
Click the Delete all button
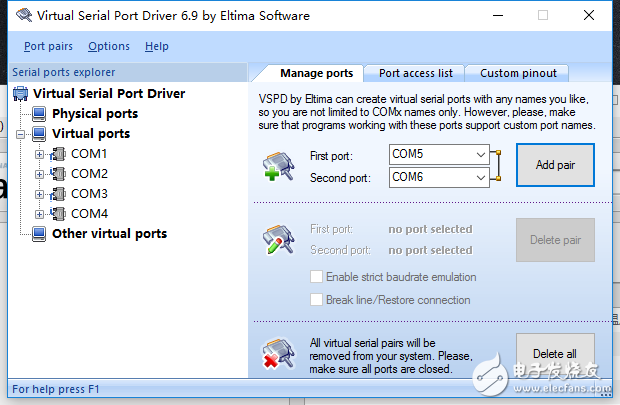(555, 354)
